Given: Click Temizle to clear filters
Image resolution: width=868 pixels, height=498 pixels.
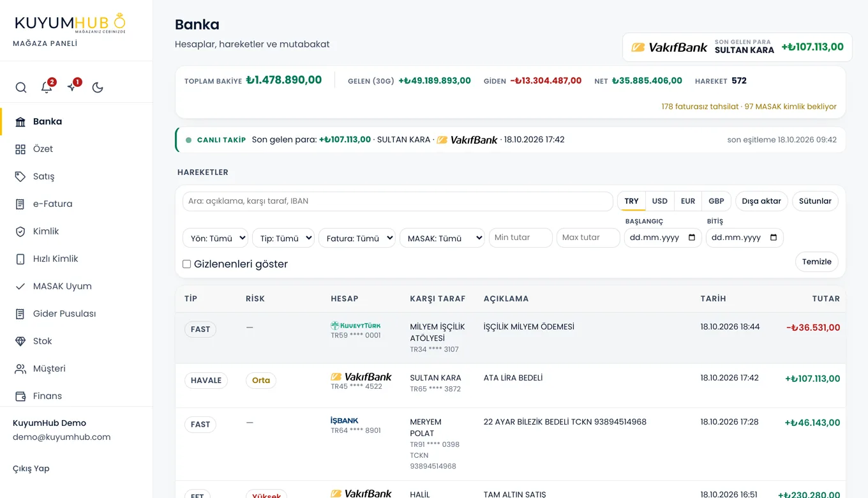Looking at the screenshot, I should [x=817, y=262].
